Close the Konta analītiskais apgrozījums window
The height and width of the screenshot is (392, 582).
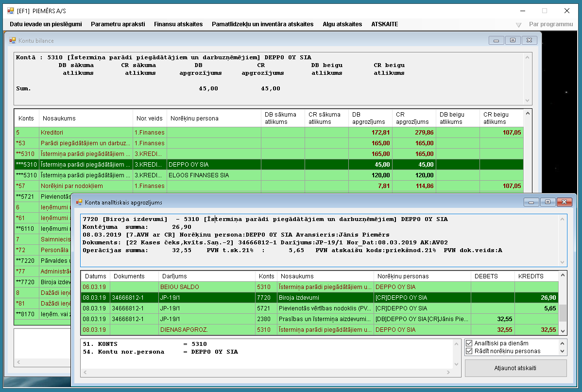pos(564,202)
